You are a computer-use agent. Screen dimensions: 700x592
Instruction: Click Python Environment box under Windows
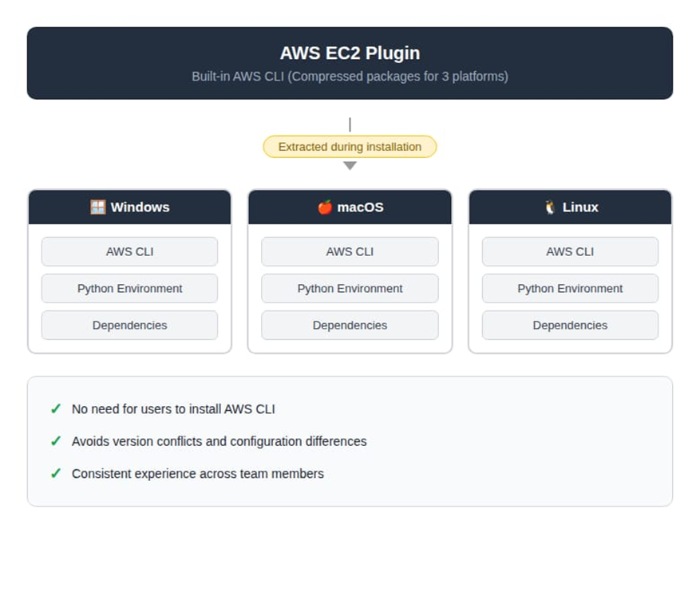pyautogui.click(x=129, y=289)
